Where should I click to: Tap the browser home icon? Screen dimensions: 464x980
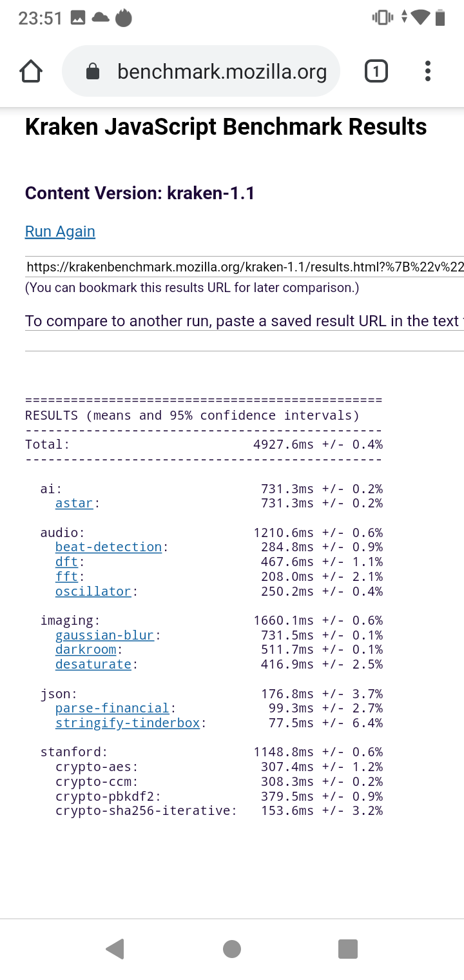point(31,72)
